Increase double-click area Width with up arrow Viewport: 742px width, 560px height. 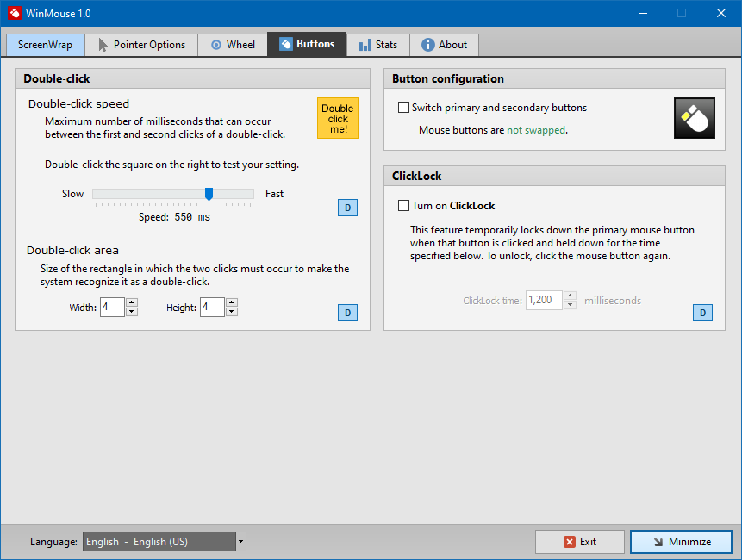132,302
